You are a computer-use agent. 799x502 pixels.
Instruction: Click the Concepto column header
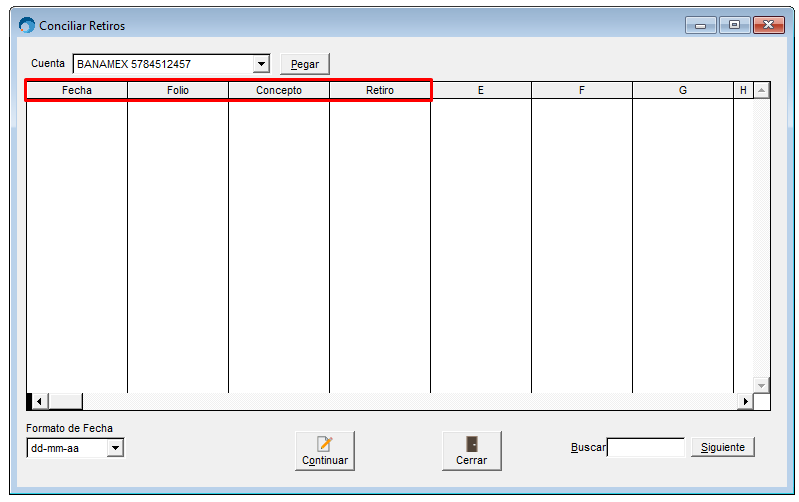pos(279,90)
